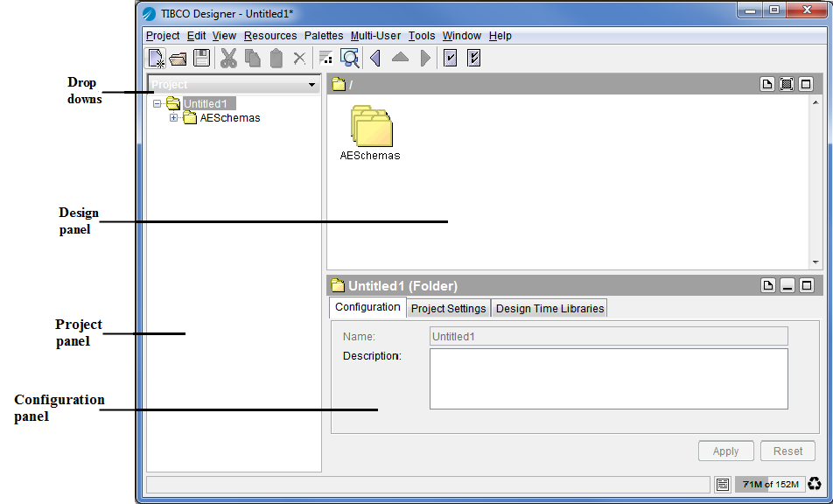Click the left-pointing back arrow

[375, 58]
